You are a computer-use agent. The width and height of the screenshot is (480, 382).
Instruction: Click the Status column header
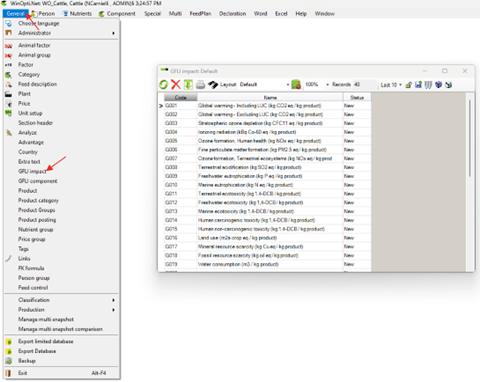pos(357,97)
